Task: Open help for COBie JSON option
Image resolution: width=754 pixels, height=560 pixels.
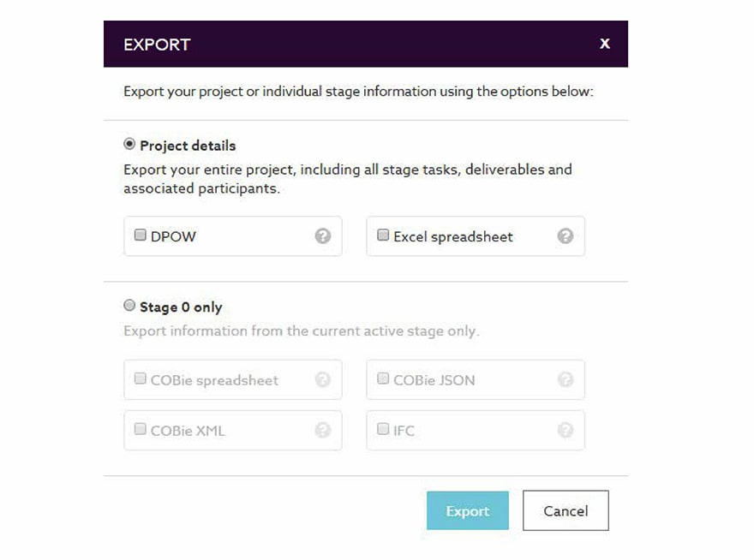Action: point(565,380)
